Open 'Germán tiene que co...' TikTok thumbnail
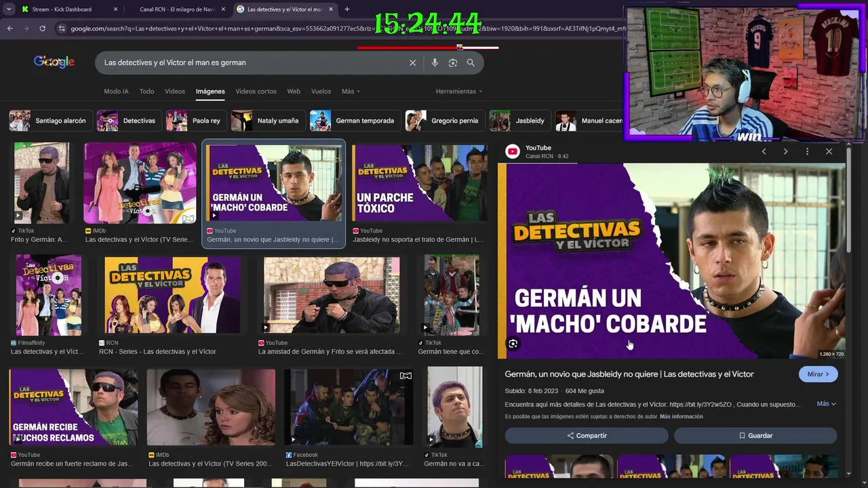 [452, 295]
